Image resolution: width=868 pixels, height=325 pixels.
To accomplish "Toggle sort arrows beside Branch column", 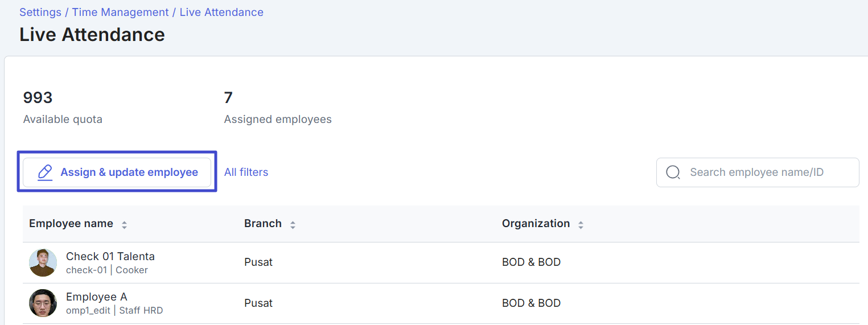I will (293, 225).
